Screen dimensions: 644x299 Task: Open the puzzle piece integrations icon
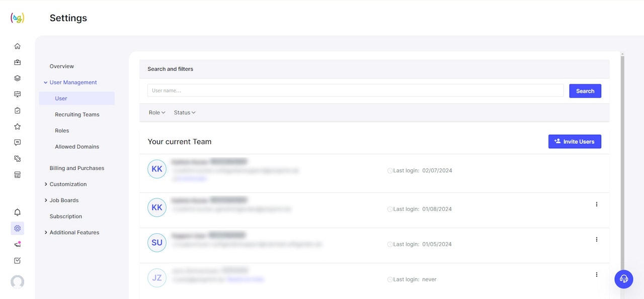point(18,159)
